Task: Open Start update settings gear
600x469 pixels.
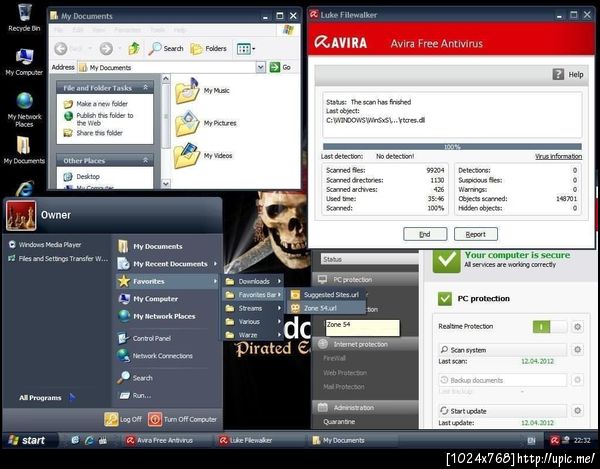Action: click(577, 411)
